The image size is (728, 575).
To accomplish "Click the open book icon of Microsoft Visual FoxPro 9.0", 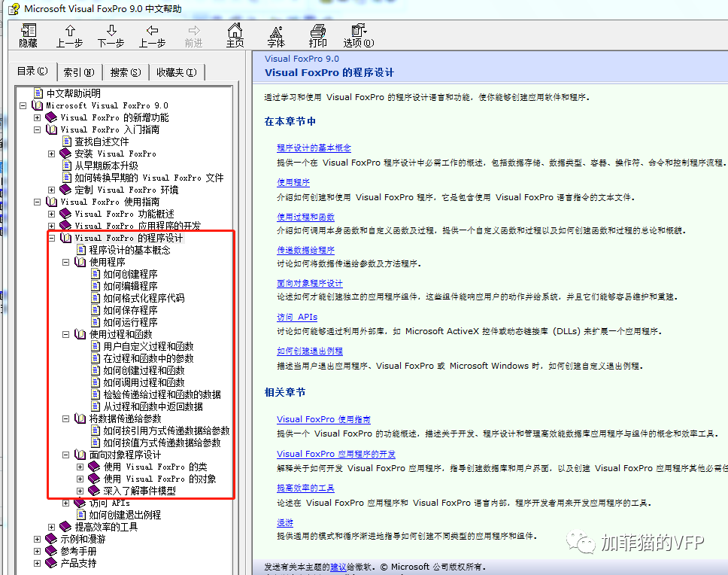I will click(37, 105).
